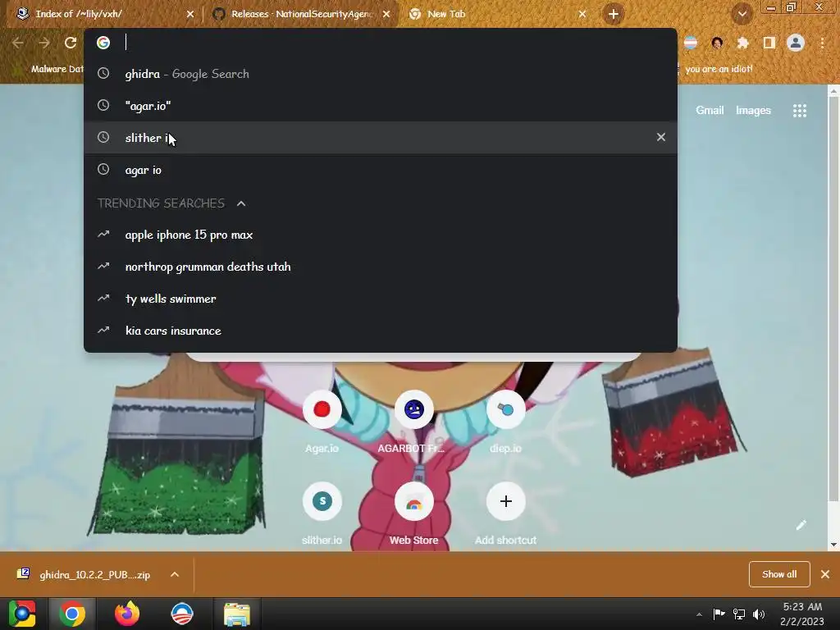The image size is (840, 630).
Task: Go forward with the forward arrow
Action: (x=44, y=43)
